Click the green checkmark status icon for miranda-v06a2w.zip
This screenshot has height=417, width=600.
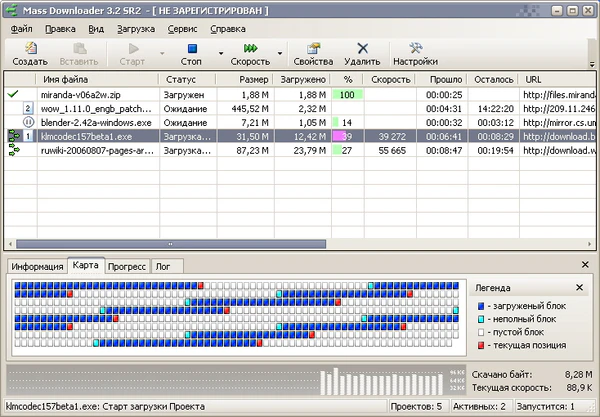tap(13, 93)
